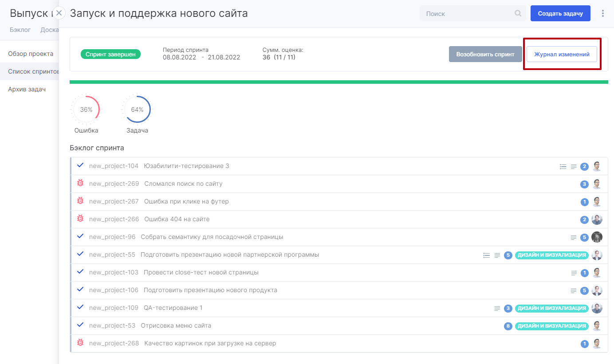The width and height of the screenshot is (614, 364).
Task: Click the checkmark icon of new_project-96
Action: click(80, 236)
